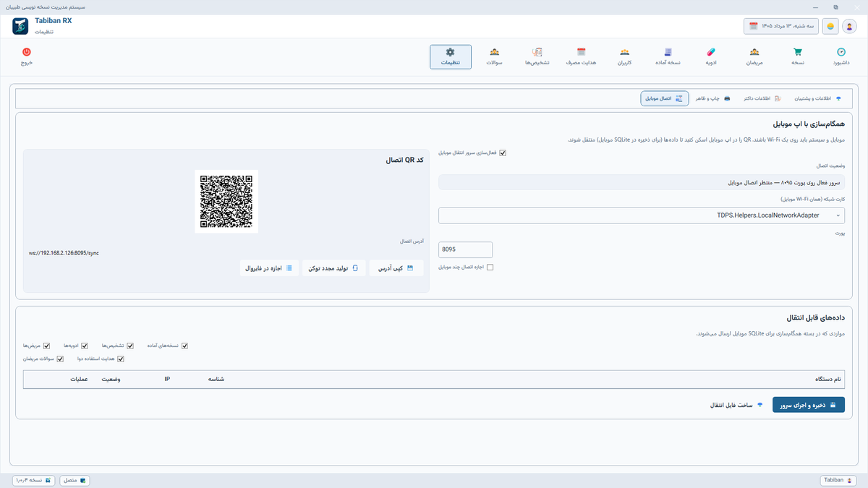
Task: Uncheck the هدایت استفاده دوا checkbox
Action: coord(121,359)
